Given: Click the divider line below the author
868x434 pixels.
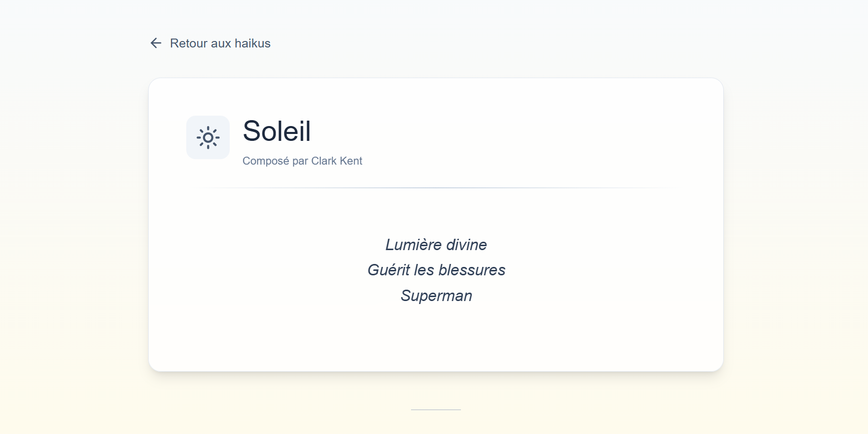Looking at the screenshot, I should coord(436,188).
